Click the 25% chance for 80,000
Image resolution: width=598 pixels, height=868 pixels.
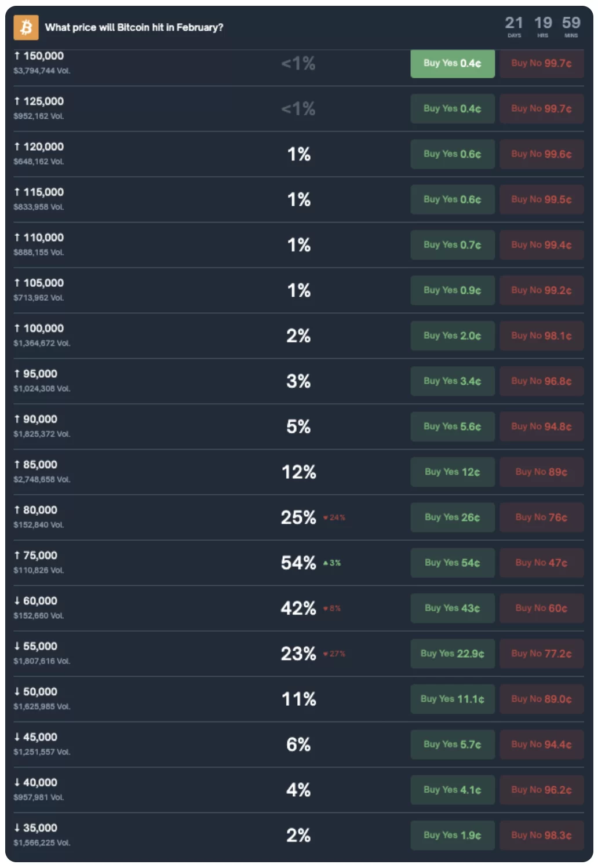pos(298,517)
